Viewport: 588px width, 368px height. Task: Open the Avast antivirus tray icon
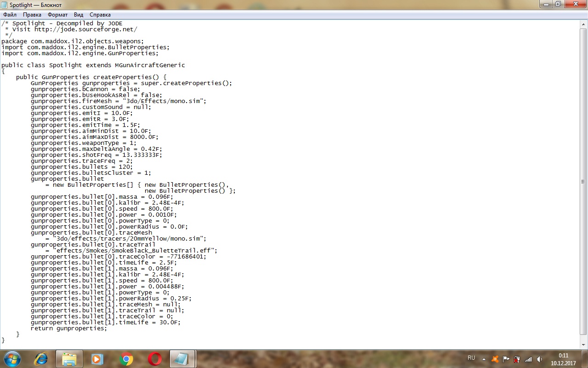pyautogui.click(x=495, y=359)
